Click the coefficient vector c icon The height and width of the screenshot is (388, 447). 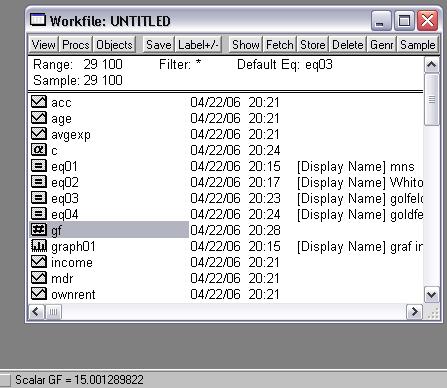pos(39,150)
